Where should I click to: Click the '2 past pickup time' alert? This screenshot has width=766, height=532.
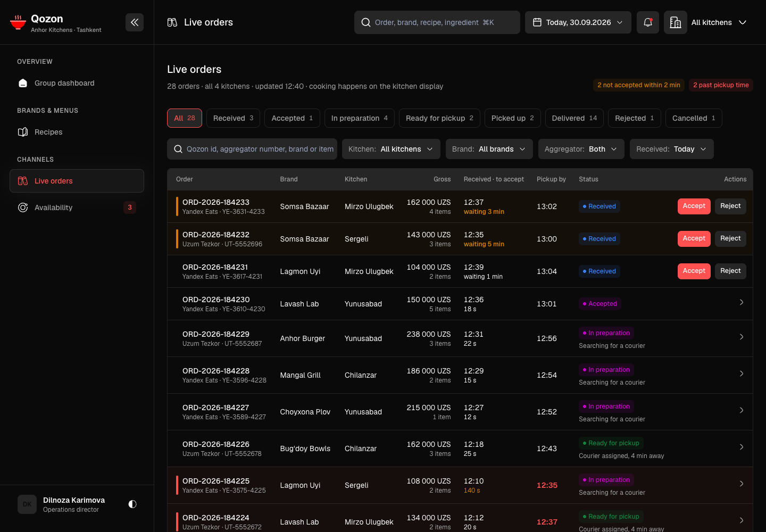pyautogui.click(x=721, y=85)
